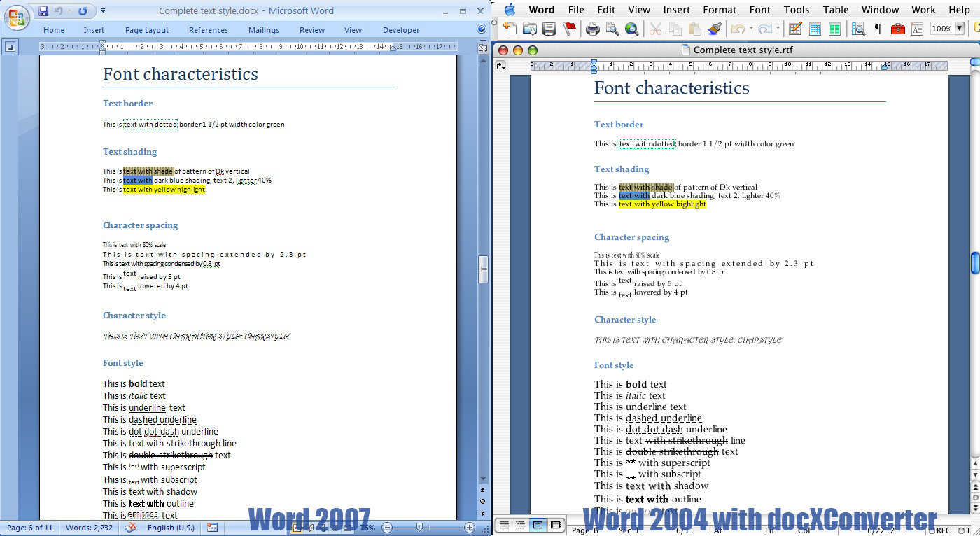
Task: Click the Paste clipboard icon
Action: point(694,29)
